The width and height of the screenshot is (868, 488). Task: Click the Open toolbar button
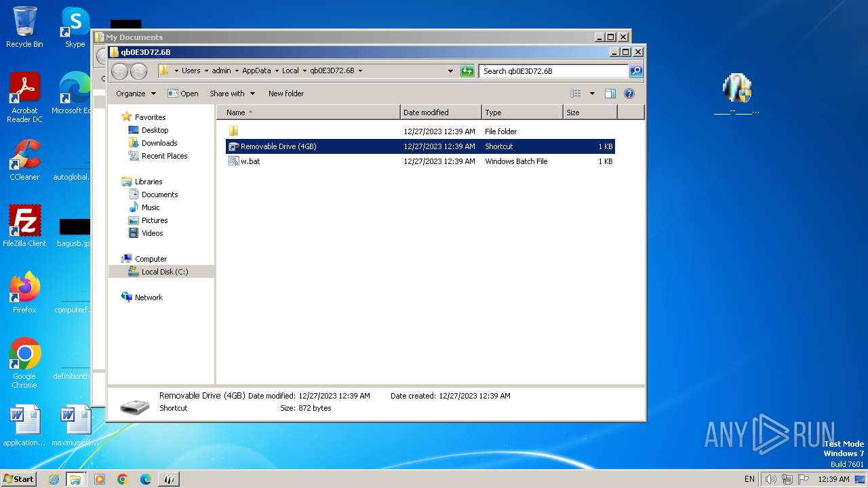pyautogui.click(x=183, y=94)
